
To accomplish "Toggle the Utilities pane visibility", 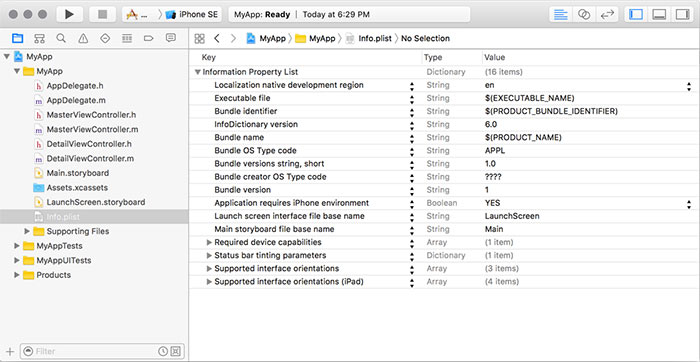I will (x=683, y=14).
